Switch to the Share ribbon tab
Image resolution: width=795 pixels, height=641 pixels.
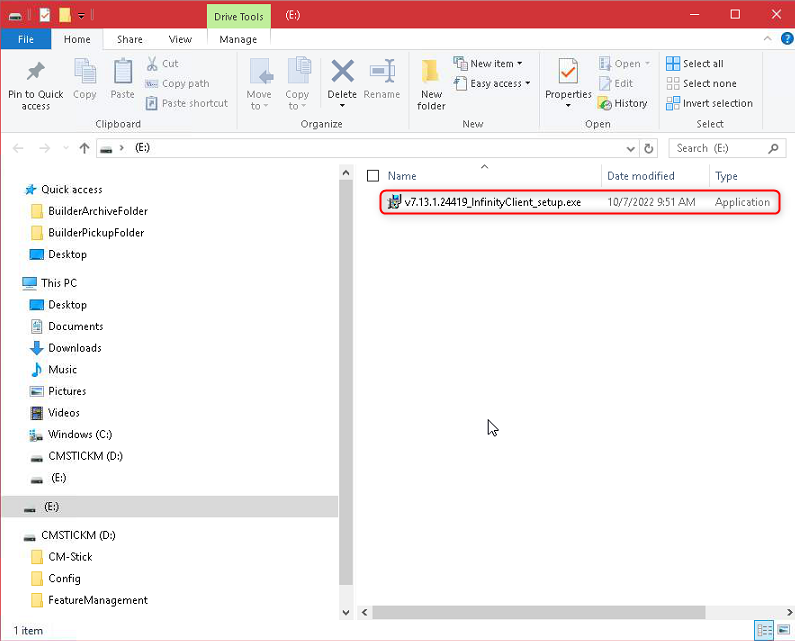pos(130,39)
